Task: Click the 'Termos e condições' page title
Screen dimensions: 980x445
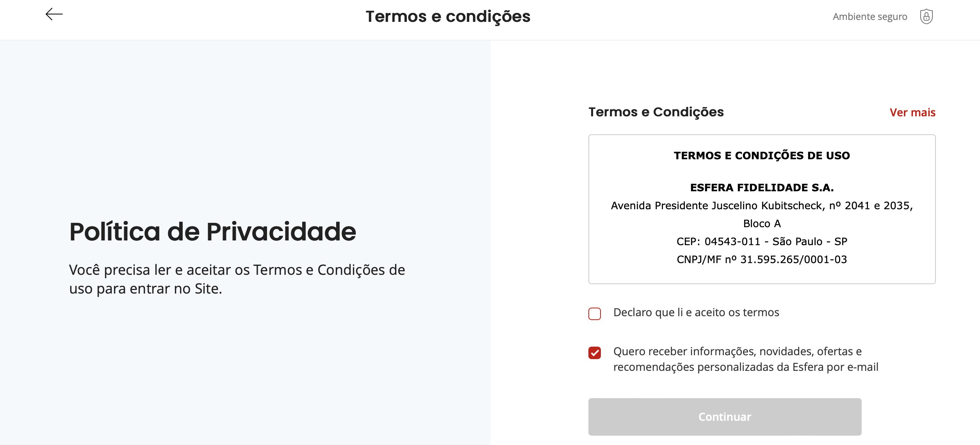Action: coord(448,16)
